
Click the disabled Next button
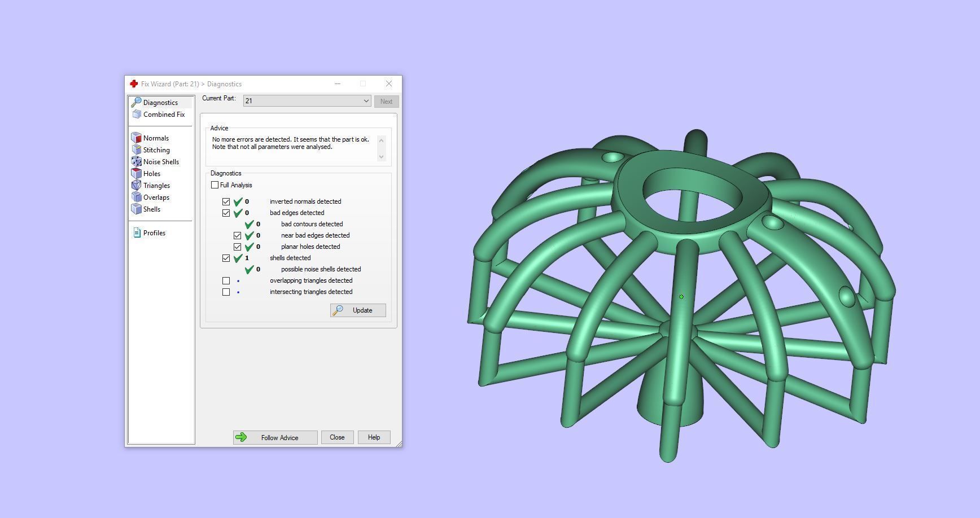[386, 102]
